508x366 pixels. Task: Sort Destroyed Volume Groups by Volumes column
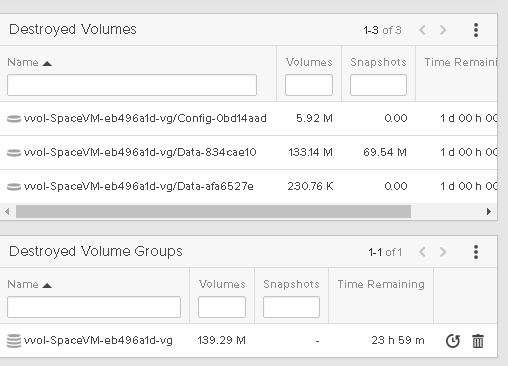pyautogui.click(x=222, y=284)
